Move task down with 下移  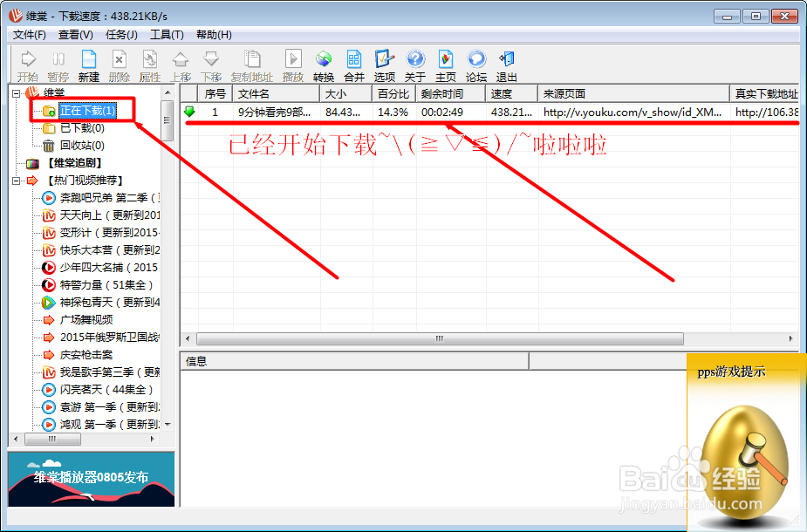pos(211,66)
